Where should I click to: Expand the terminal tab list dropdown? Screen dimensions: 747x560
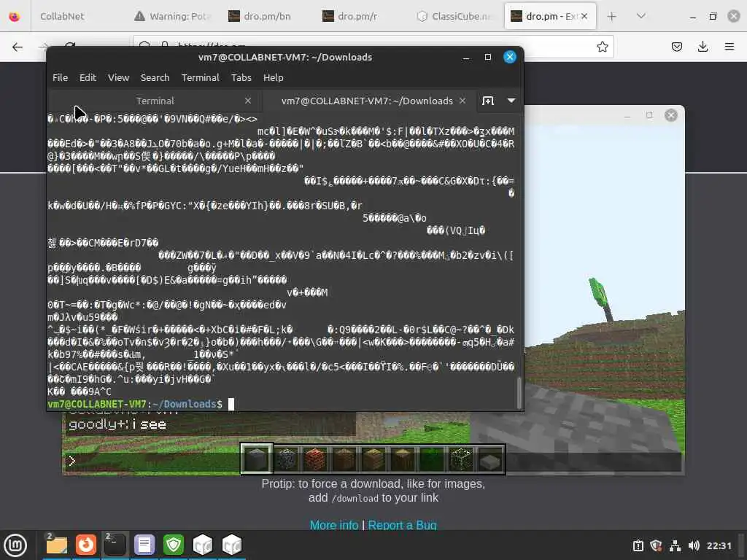511,101
